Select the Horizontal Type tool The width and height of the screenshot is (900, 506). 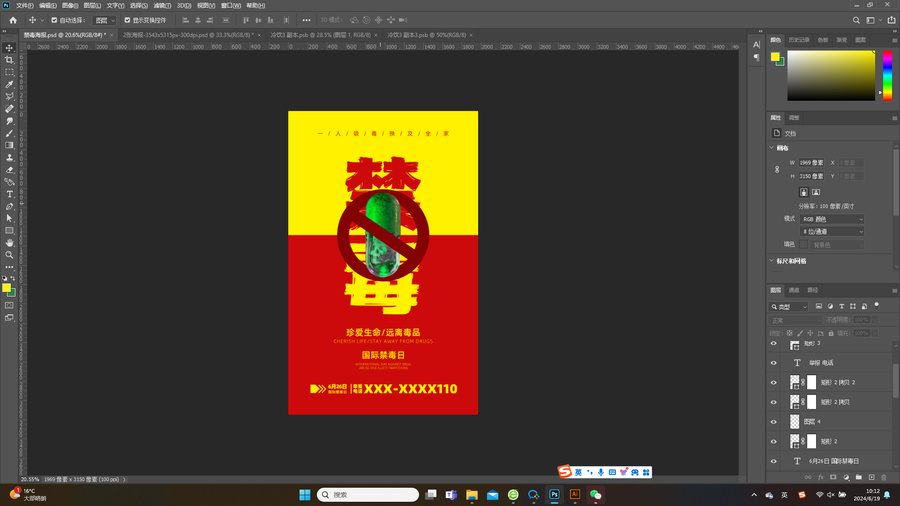point(9,194)
